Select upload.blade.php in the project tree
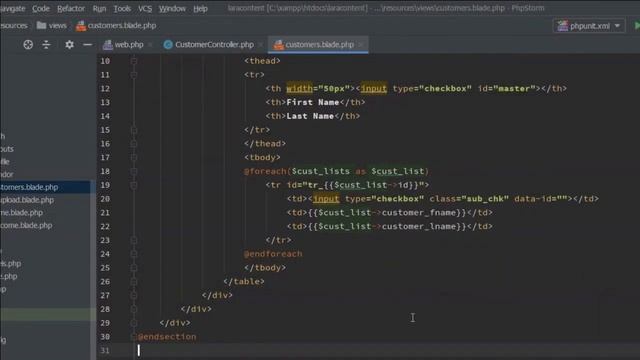The height and width of the screenshot is (360, 640). point(27,200)
